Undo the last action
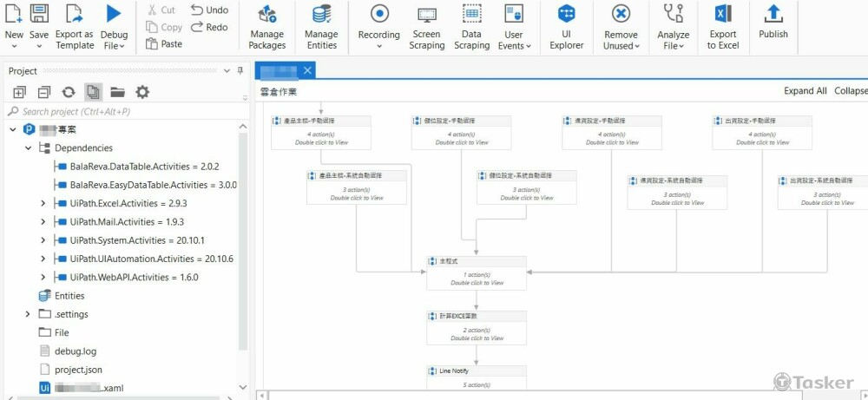 point(209,10)
